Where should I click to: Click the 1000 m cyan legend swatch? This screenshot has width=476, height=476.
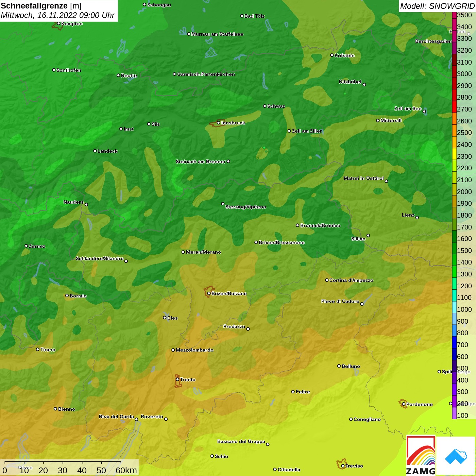(x=454, y=307)
